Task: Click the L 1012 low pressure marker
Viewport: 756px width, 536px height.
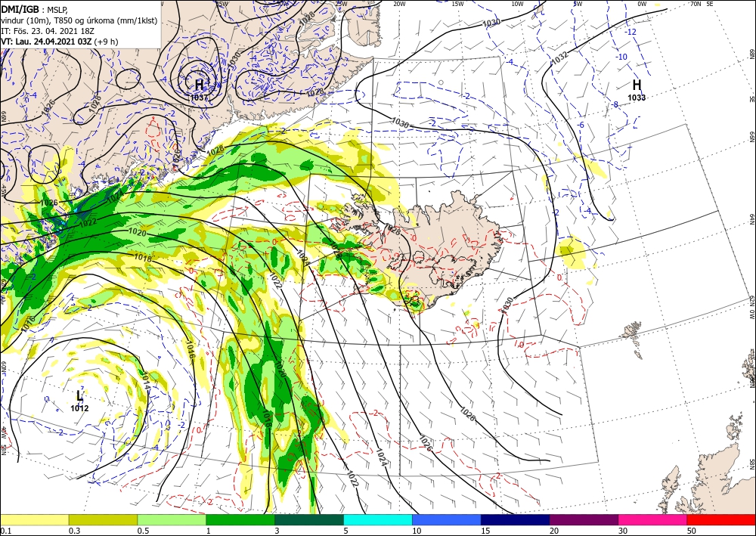Action: point(79,401)
